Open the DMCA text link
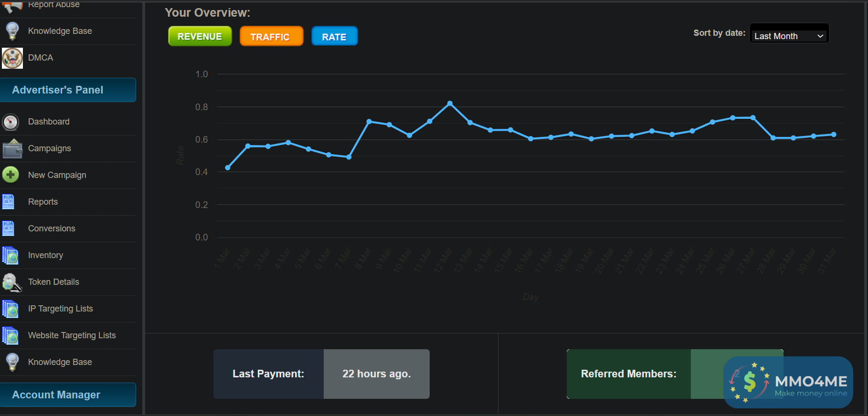Image resolution: width=868 pixels, height=416 pixels. pos(41,58)
